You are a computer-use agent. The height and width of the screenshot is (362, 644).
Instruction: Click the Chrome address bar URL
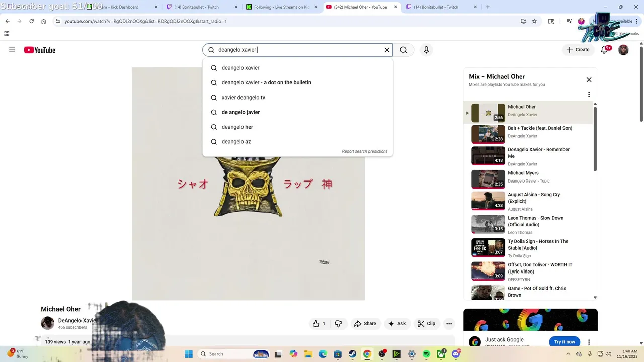click(x=146, y=21)
